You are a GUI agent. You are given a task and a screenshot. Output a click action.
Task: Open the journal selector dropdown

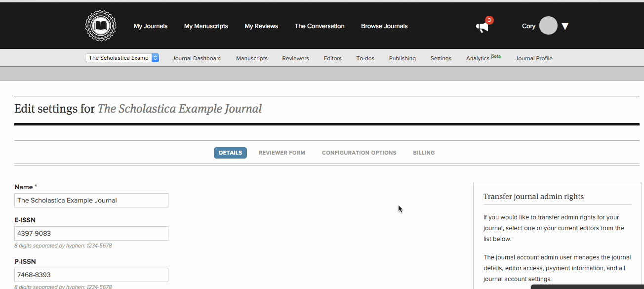tap(122, 58)
